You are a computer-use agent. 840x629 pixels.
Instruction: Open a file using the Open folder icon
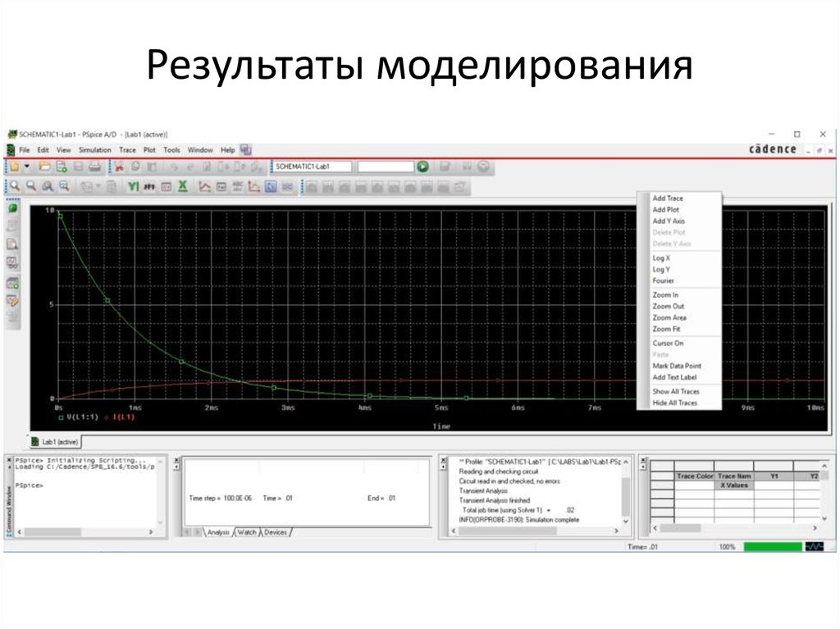[x=44, y=166]
